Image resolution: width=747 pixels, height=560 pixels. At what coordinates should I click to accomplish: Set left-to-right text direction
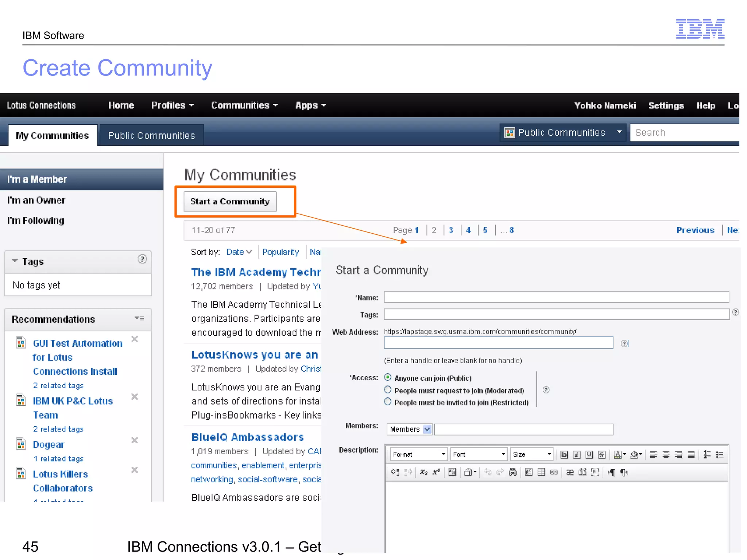[x=611, y=472]
